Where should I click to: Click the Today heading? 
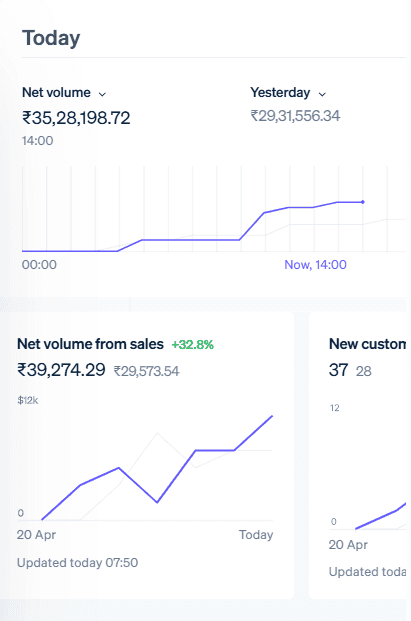(51, 38)
